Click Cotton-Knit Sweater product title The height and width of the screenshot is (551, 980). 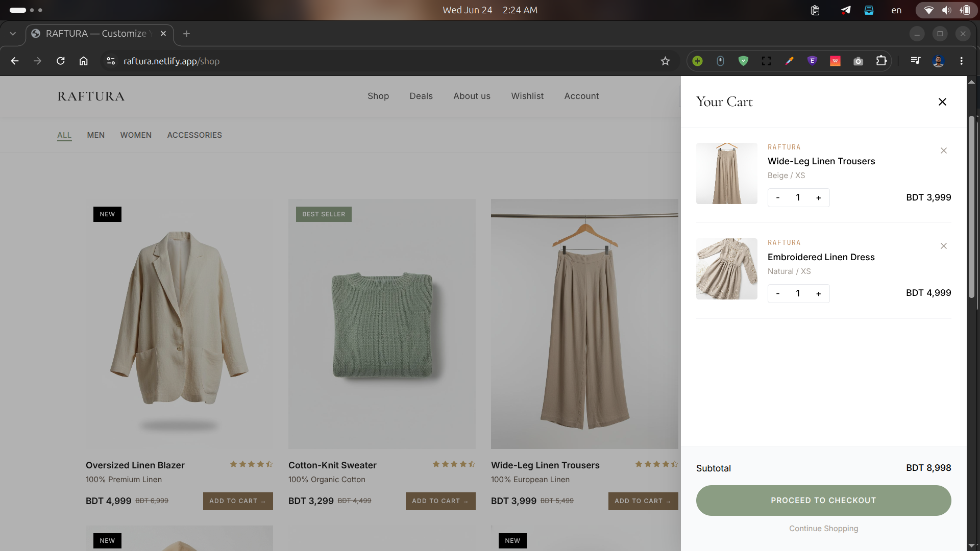click(332, 465)
